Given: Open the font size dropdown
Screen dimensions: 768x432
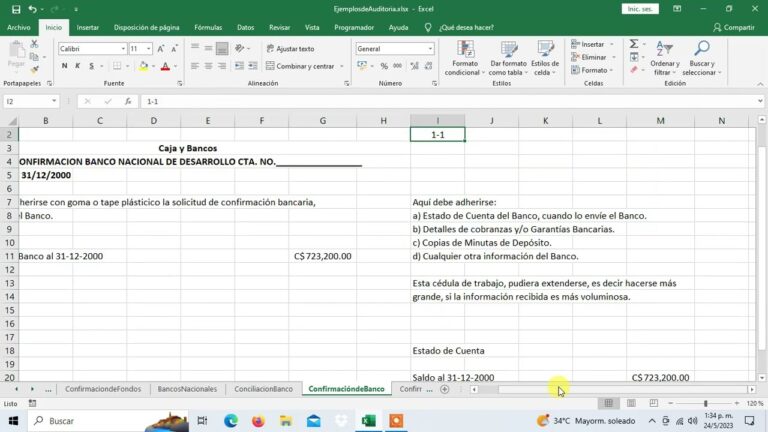Looking at the screenshot, I should 149,48.
